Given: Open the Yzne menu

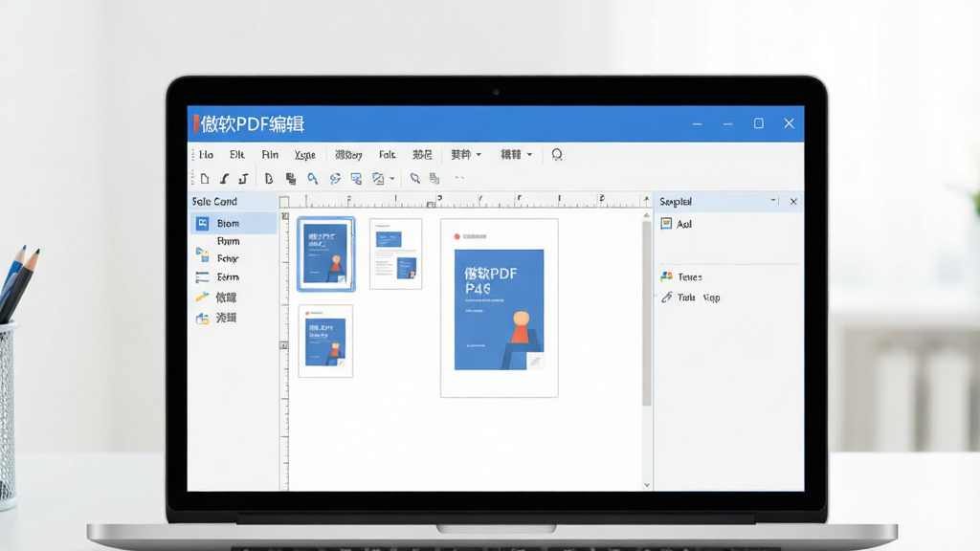Looking at the screenshot, I should [x=305, y=155].
